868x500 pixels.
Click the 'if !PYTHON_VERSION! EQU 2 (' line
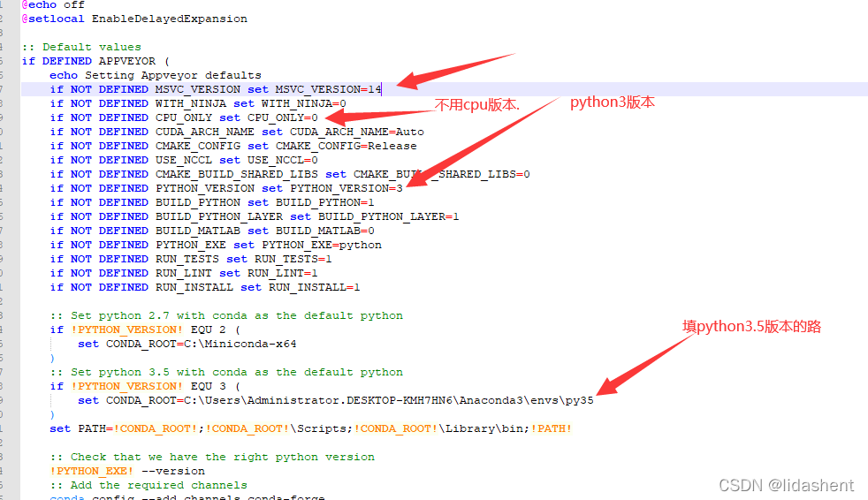point(145,330)
